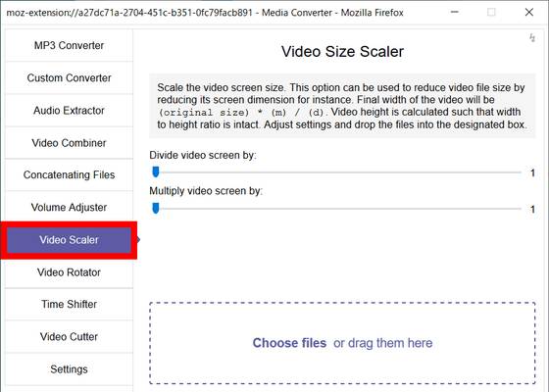549x392 pixels.
Task: Click the highlighted Video Scaler tab
Action: [69, 240]
